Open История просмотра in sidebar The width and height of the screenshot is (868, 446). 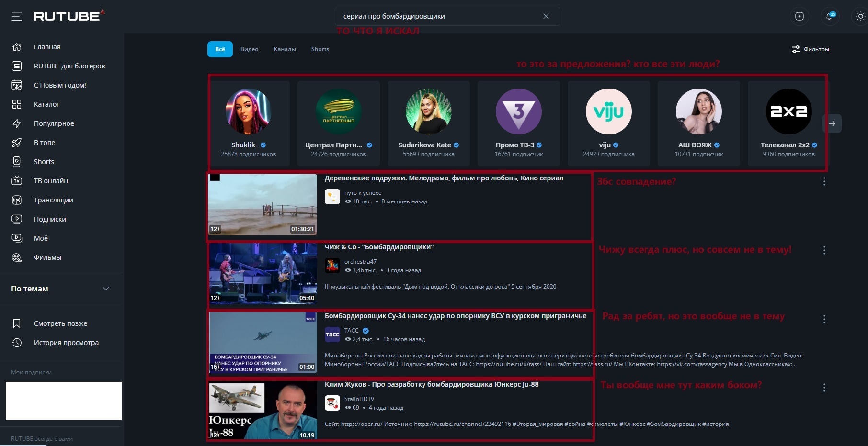(x=66, y=343)
